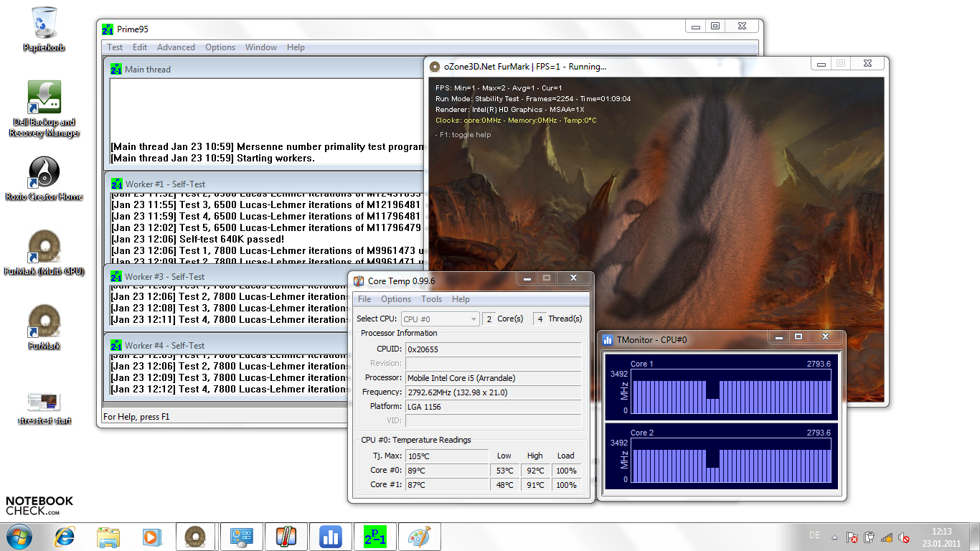The height and width of the screenshot is (551, 980).
Task: Open Core Temp File menu
Action: (x=364, y=299)
